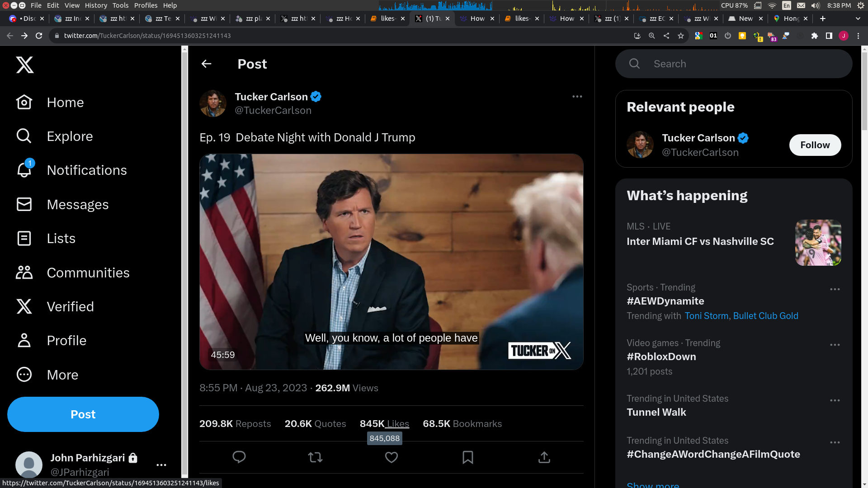The height and width of the screenshot is (488, 868).
Task: Expand the More menu in the sidebar
Action: pyautogui.click(x=47, y=375)
